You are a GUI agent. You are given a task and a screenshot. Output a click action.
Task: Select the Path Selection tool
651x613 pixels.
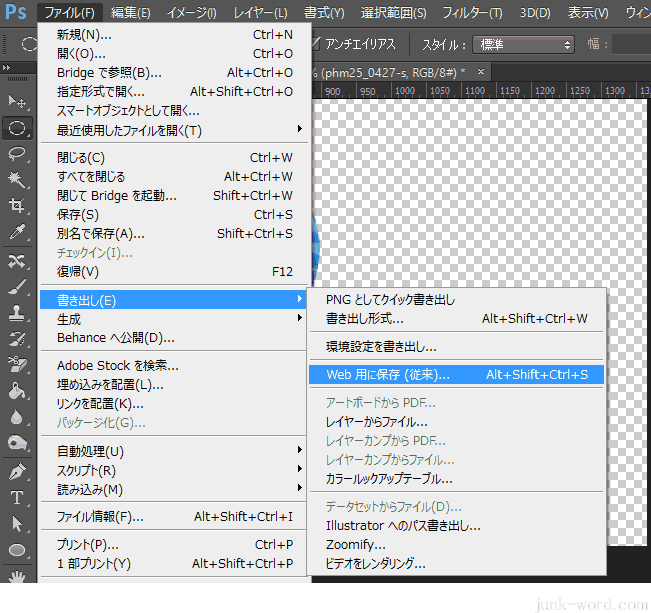pos(17,524)
